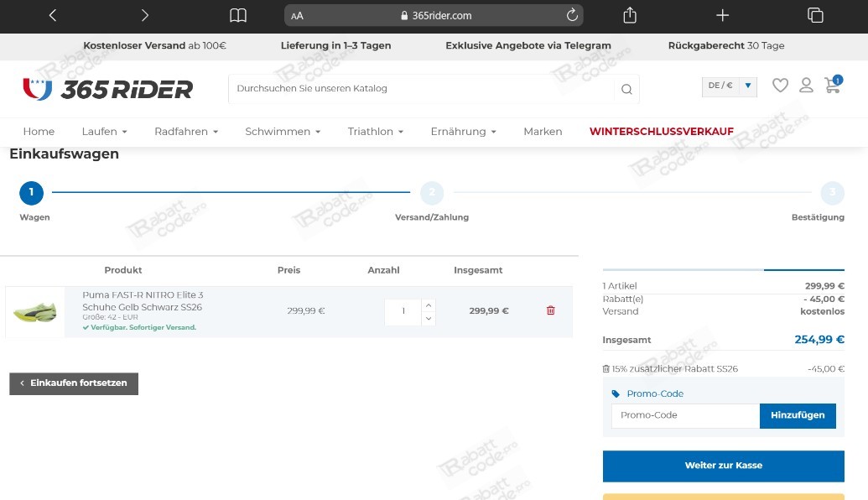The image size is (868, 500).
Task: Click the trash icon to remove the Puma shoes
Action: point(550,310)
